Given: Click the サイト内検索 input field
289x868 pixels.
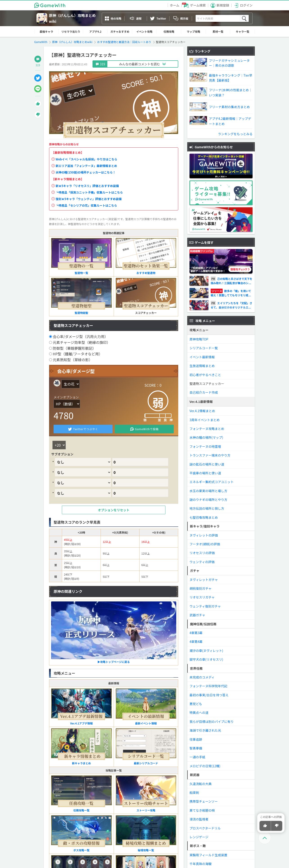Looking at the screenshot, I should tap(218, 18).
